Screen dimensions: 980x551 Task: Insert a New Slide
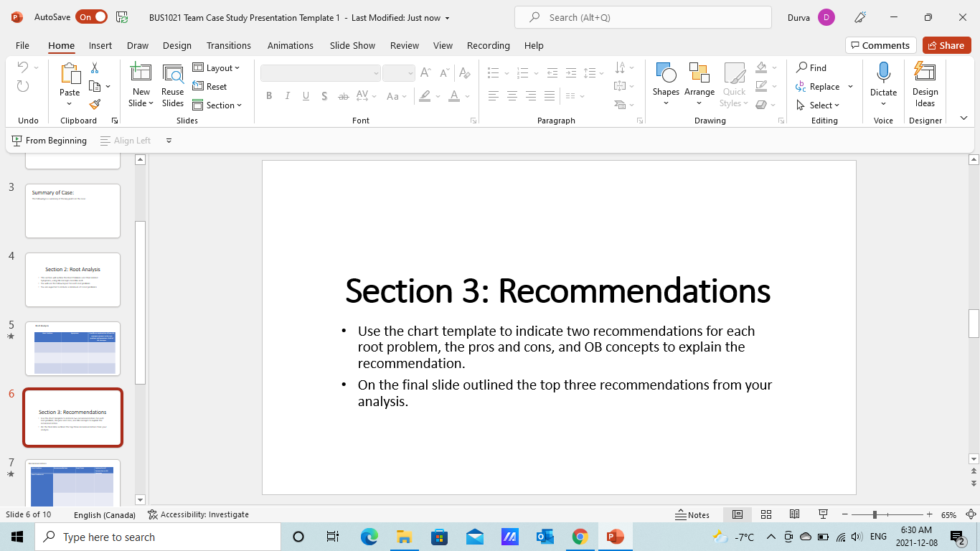tap(141, 73)
